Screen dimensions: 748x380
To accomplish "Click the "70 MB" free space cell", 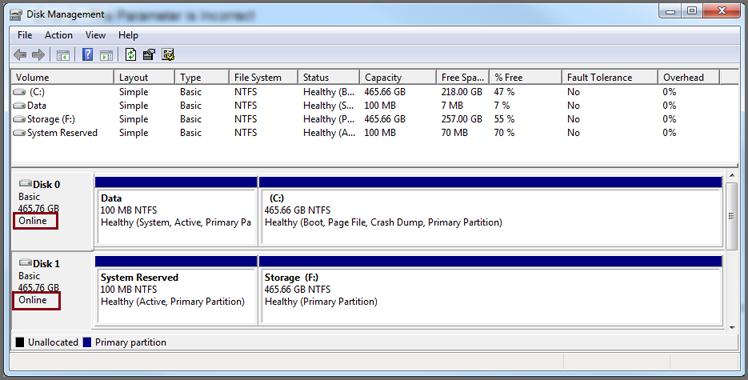I will click(x=455, y=133).
